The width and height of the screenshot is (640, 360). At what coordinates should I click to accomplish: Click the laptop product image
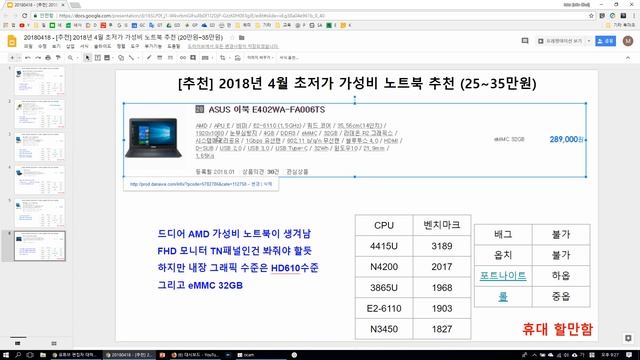point(153,138)
